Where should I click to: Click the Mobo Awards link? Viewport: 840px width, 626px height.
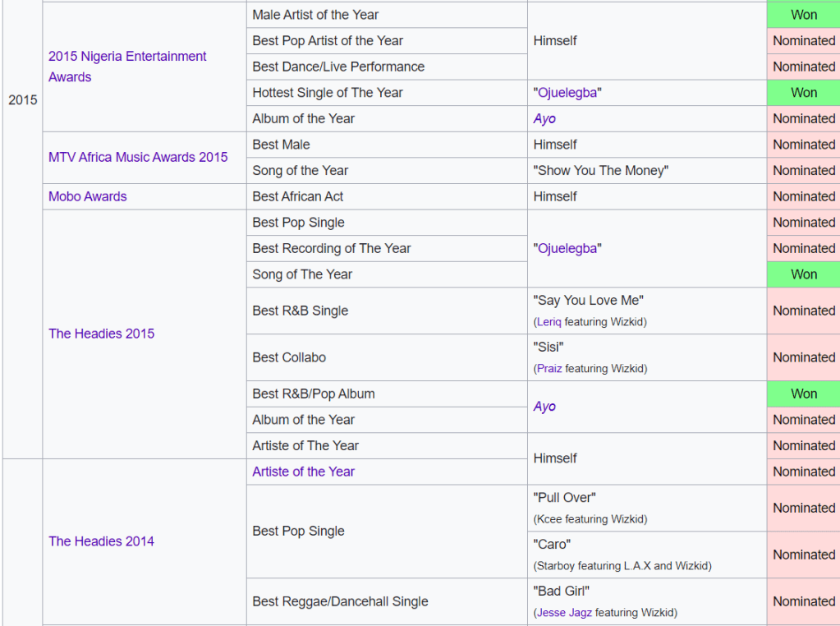click(88, 196)
